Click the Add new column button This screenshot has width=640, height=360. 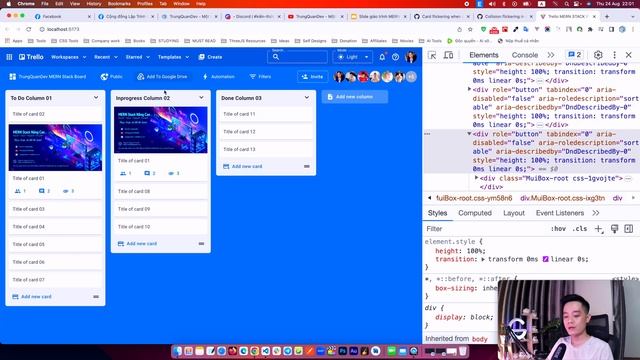355,97
